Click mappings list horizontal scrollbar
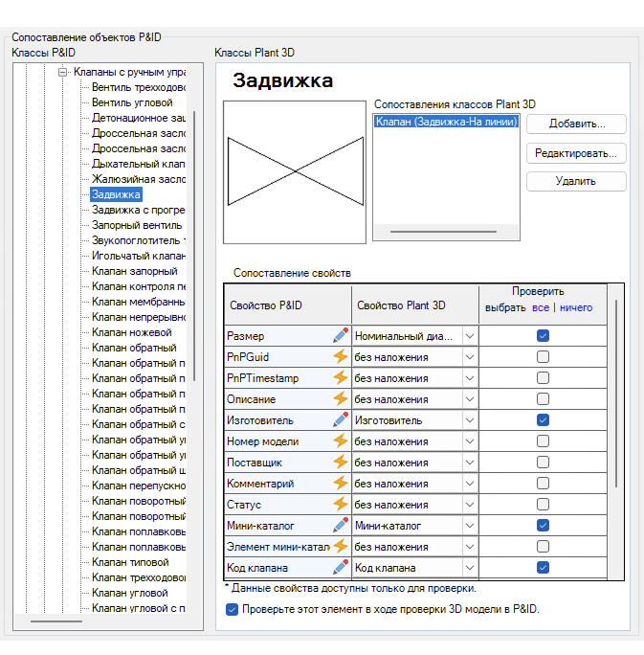 pyautogui.click(x=443, y=232)
